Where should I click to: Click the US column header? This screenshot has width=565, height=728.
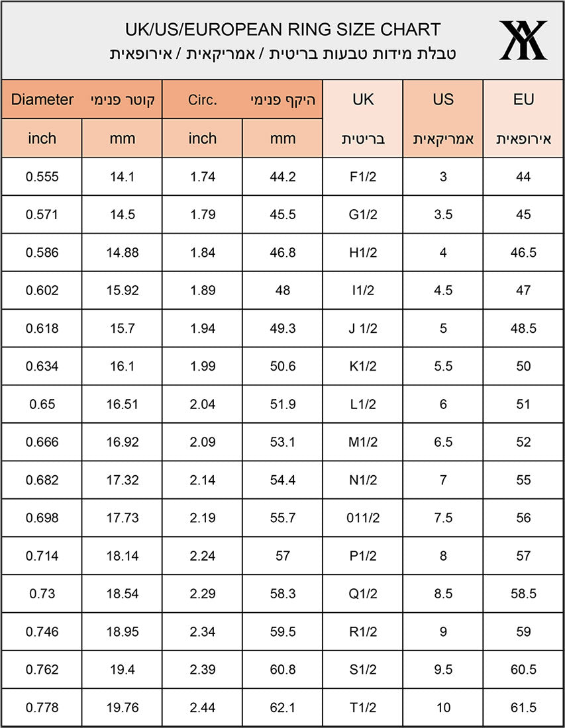443,100
